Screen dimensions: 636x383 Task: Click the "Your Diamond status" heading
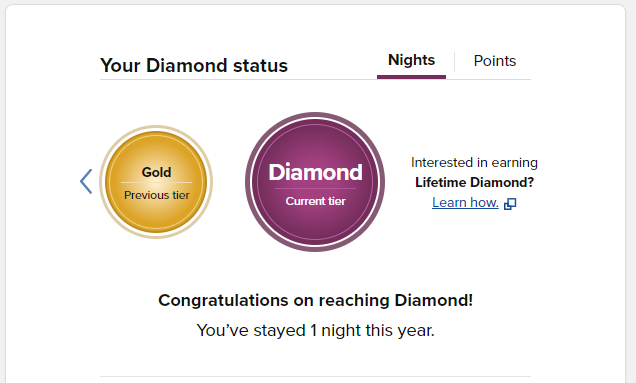point(194,65)
